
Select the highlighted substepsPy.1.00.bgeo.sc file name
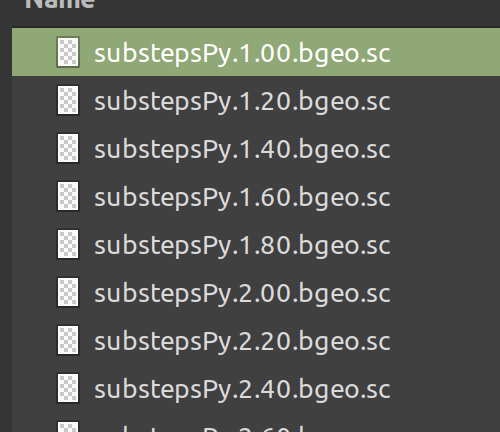[242, 54]
